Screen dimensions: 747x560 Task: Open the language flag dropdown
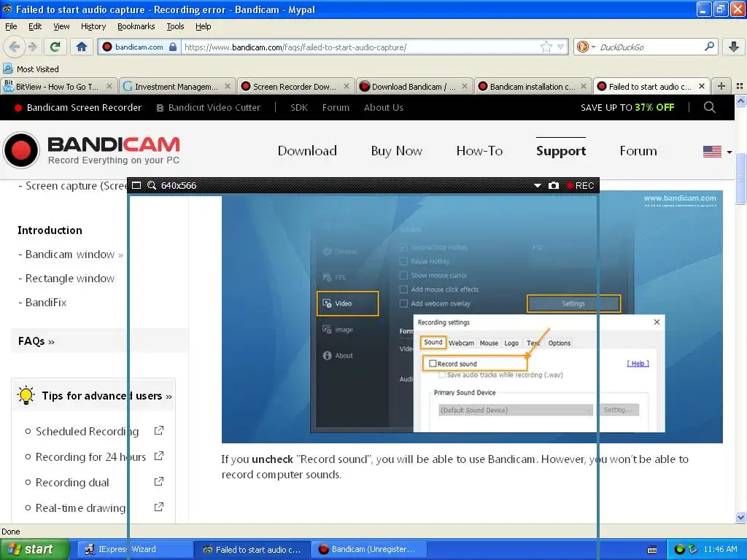pyautogui.click(x=718, y=152)
